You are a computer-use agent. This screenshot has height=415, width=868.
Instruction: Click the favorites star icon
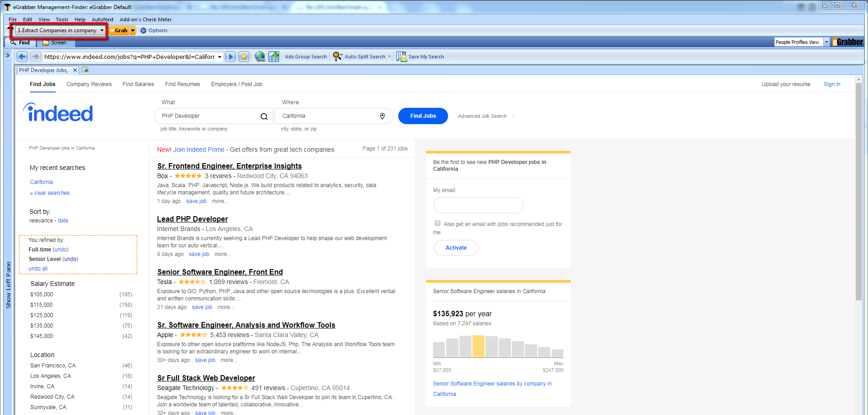(244, 57)
